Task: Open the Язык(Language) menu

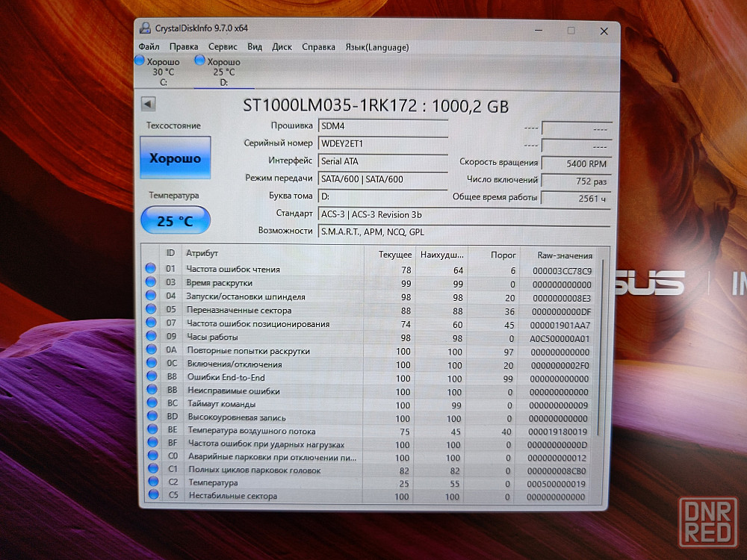Action: 376,47
